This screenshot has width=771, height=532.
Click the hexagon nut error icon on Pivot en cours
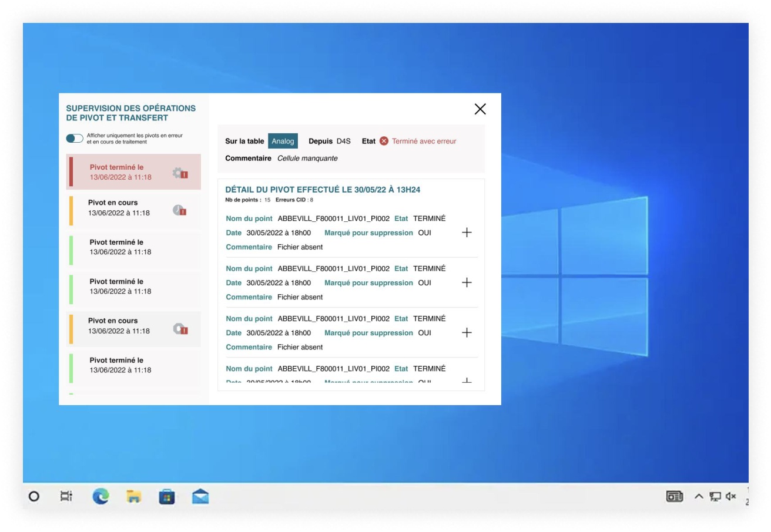coord(180,329)
